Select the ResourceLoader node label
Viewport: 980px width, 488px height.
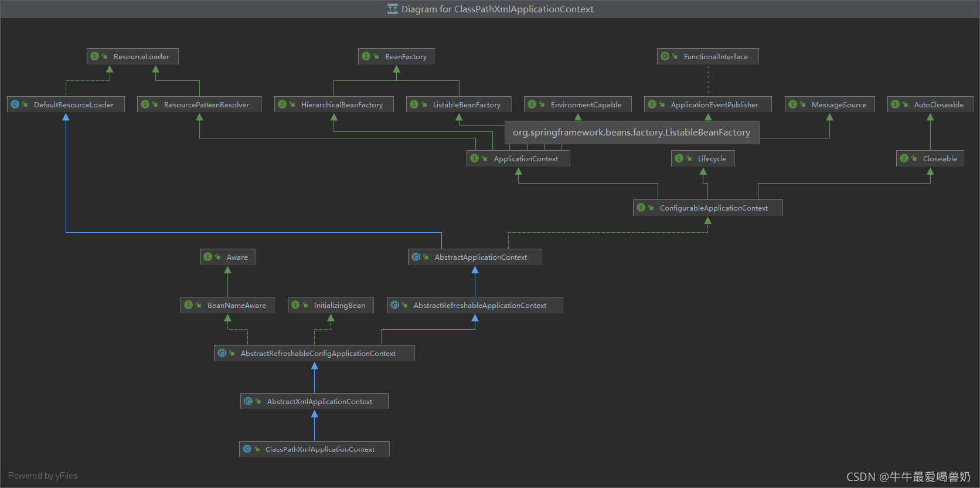point(141,57)
